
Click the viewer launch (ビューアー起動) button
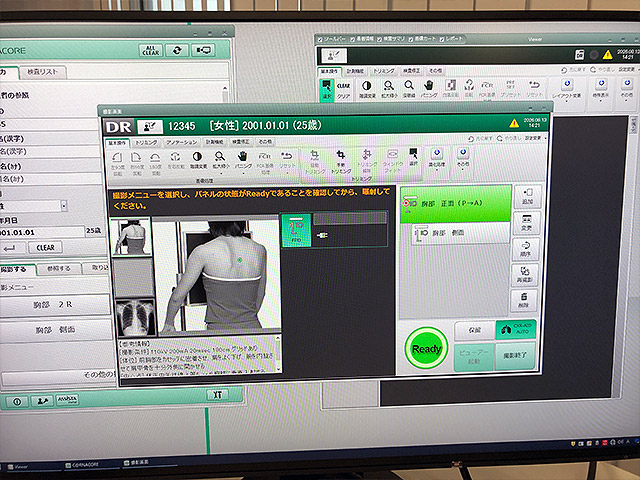pos(474,357)
